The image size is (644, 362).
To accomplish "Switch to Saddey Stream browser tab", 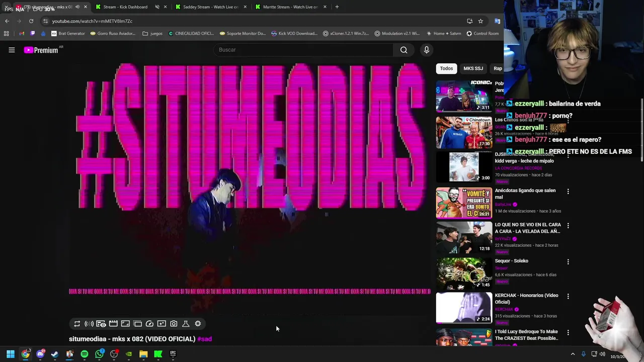I will pos(210,7).
